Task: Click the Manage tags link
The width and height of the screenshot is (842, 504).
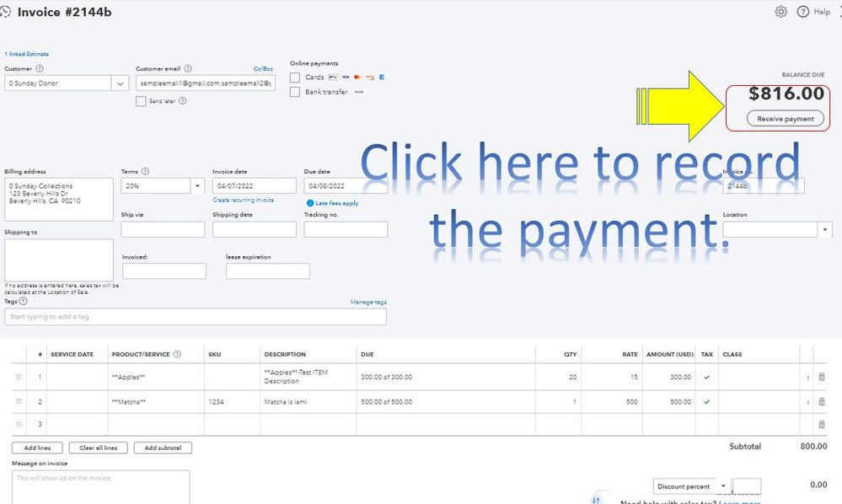Action: pos(368,303)
